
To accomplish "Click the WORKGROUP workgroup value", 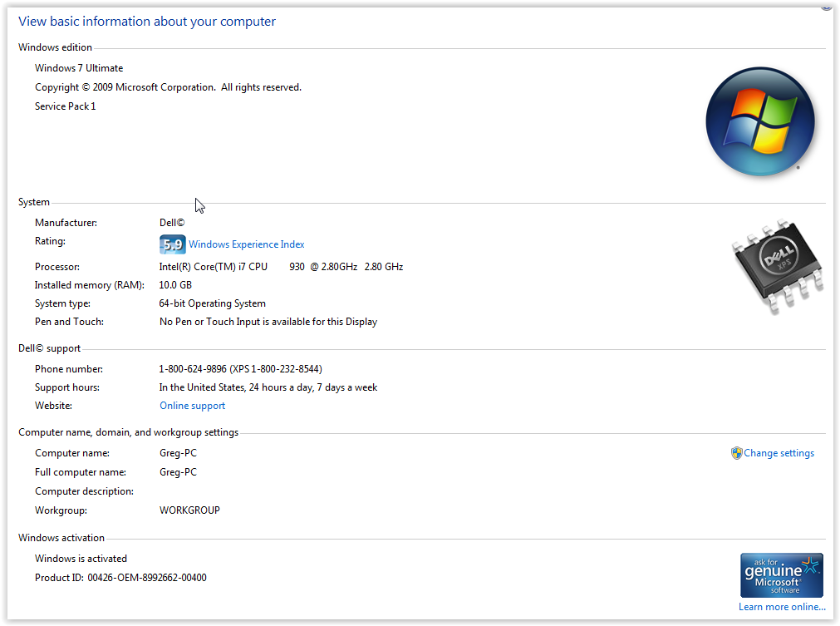I will (189, 510).
